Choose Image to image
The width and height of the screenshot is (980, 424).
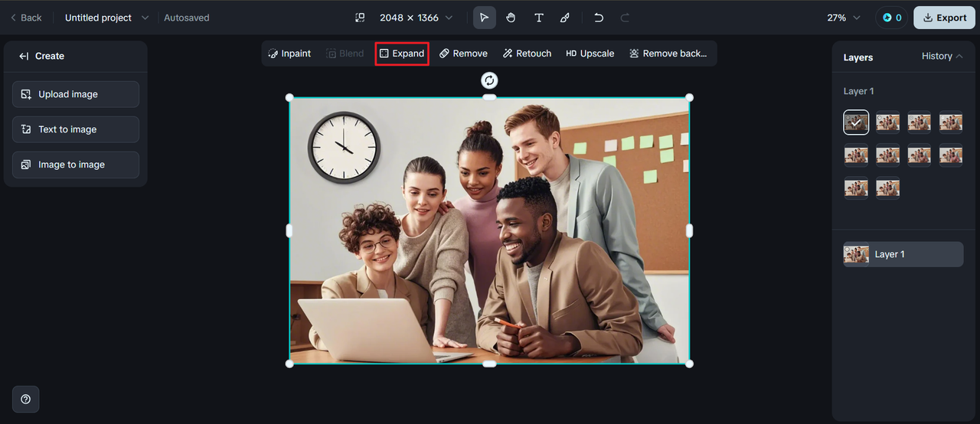point(76,165)
